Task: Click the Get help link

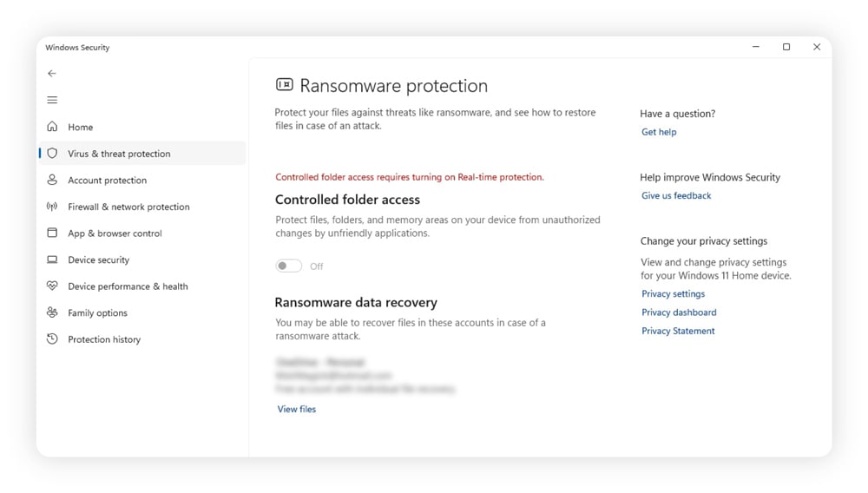Action: point(659,132)
